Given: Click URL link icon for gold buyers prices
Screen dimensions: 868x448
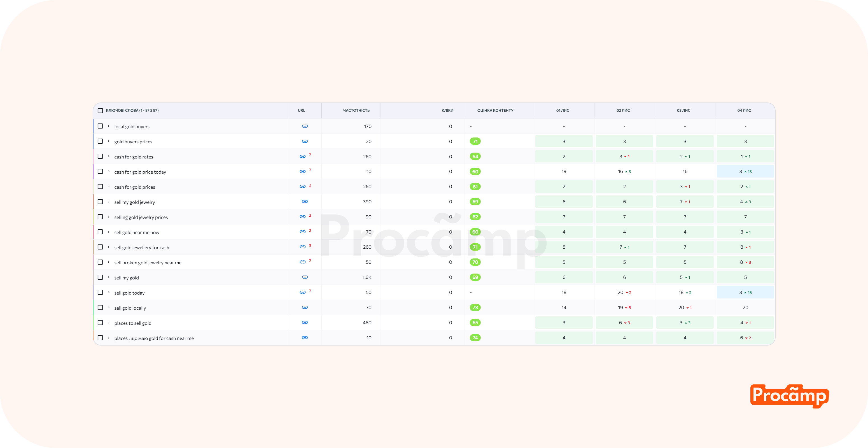Looking at the screenshot, I should [x=305, y=141].
